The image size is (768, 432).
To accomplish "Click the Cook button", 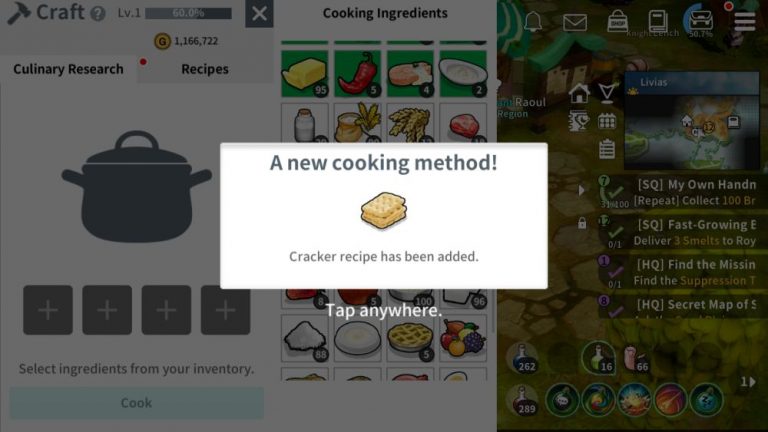I will point(137,403).
